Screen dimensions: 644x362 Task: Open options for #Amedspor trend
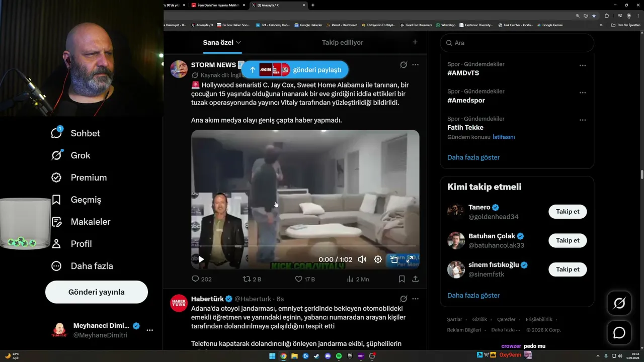coord(582,93)
